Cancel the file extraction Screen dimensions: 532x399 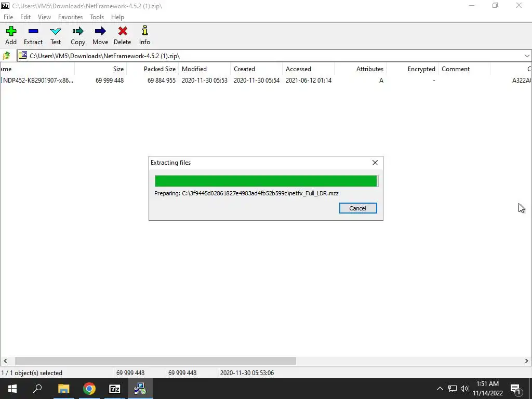358,208
